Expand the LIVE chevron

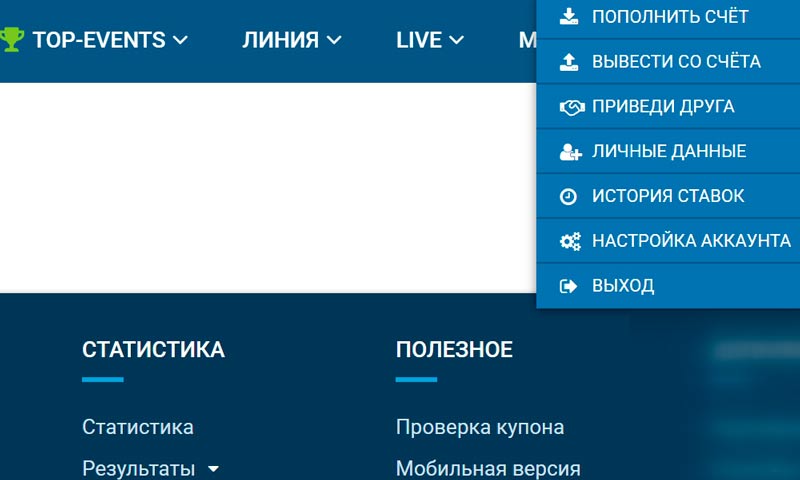(x=456, y=40)
